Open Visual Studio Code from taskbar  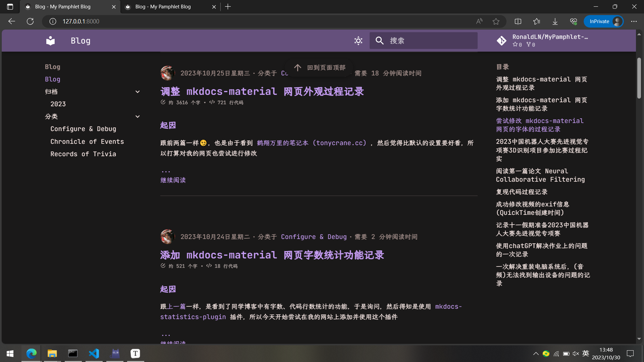coord(94,353)
